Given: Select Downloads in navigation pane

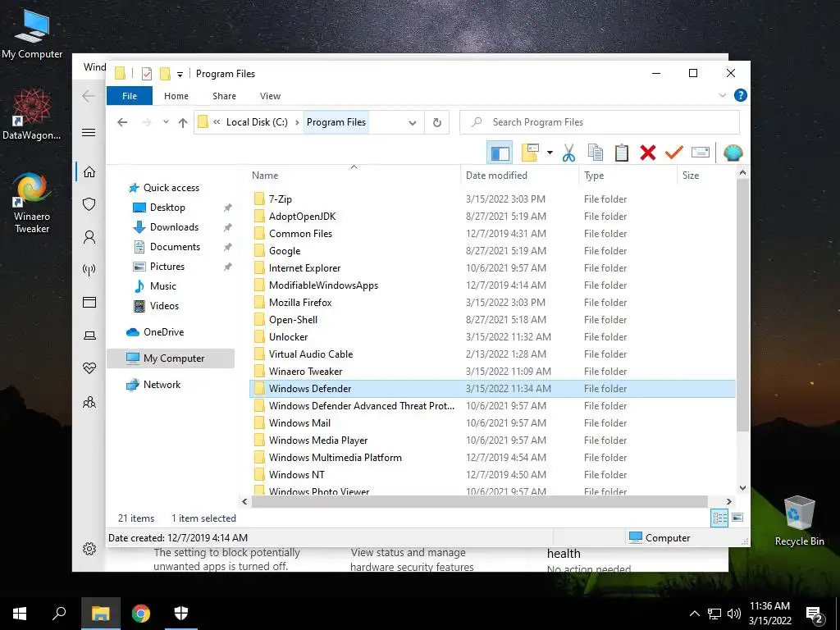Looking at the screenshot, I should point(174,227).
